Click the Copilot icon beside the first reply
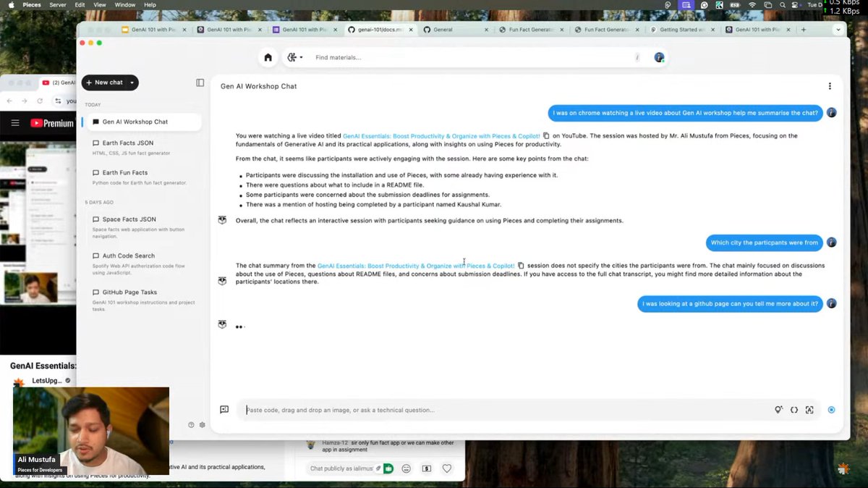This screenshot has height=488, width=868. pos(222,220)
